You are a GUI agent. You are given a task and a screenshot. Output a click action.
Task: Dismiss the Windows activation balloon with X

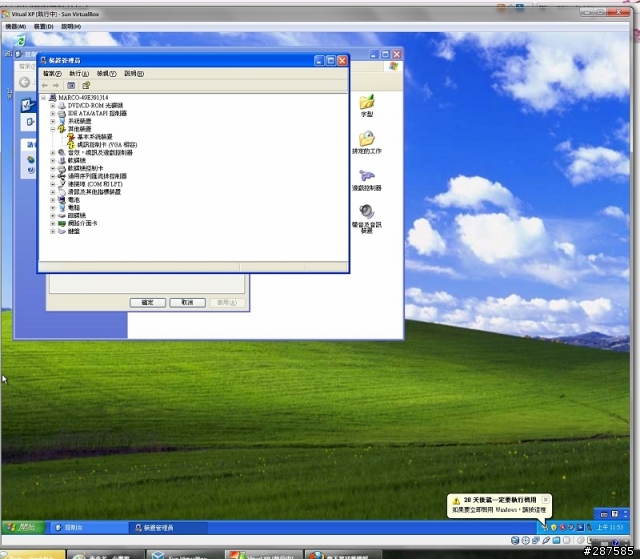pyautogui.click(x=545, y=499)
